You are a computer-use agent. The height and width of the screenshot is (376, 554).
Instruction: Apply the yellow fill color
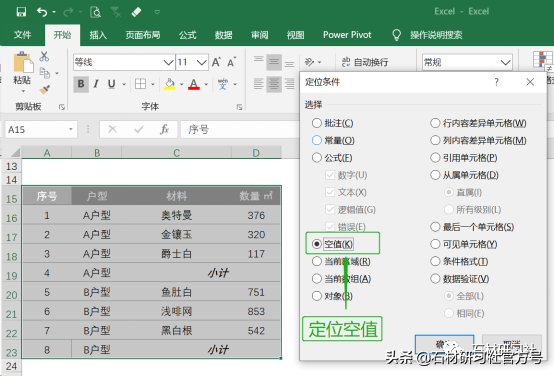coord(170,84)
